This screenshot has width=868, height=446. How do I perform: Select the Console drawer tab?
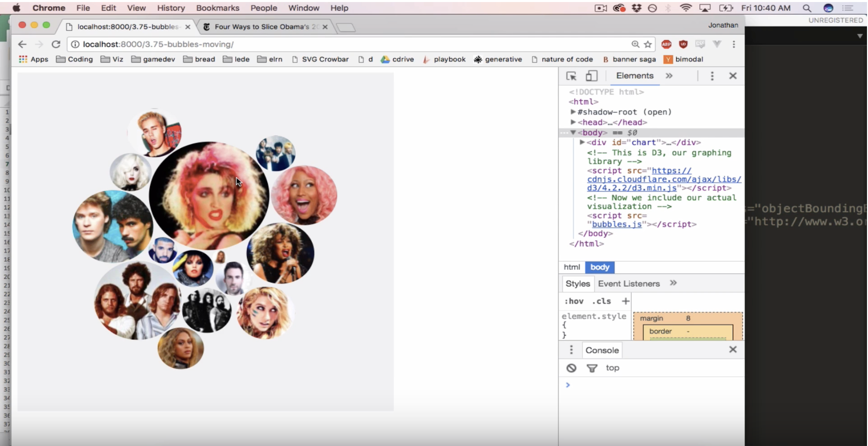[x=602, y=350]
